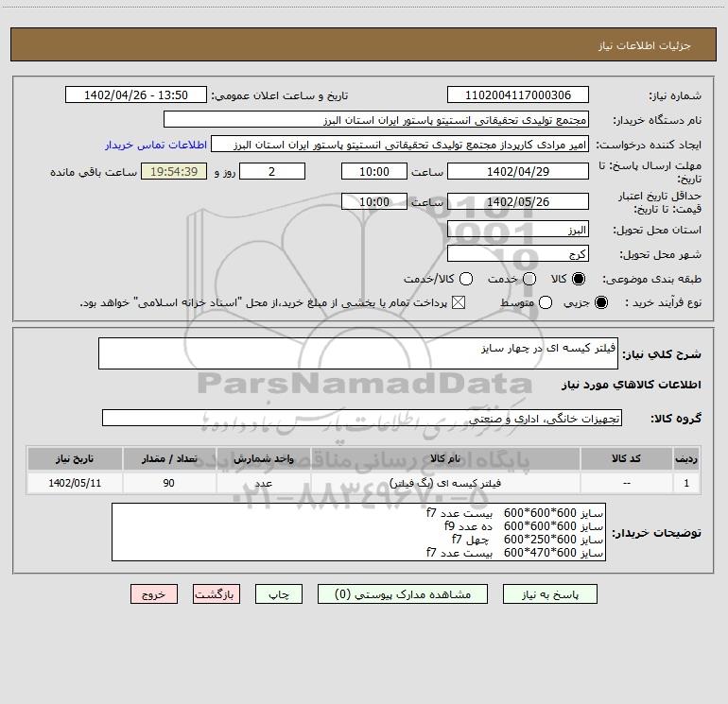Click the quantity cell 90

(169, 483)
